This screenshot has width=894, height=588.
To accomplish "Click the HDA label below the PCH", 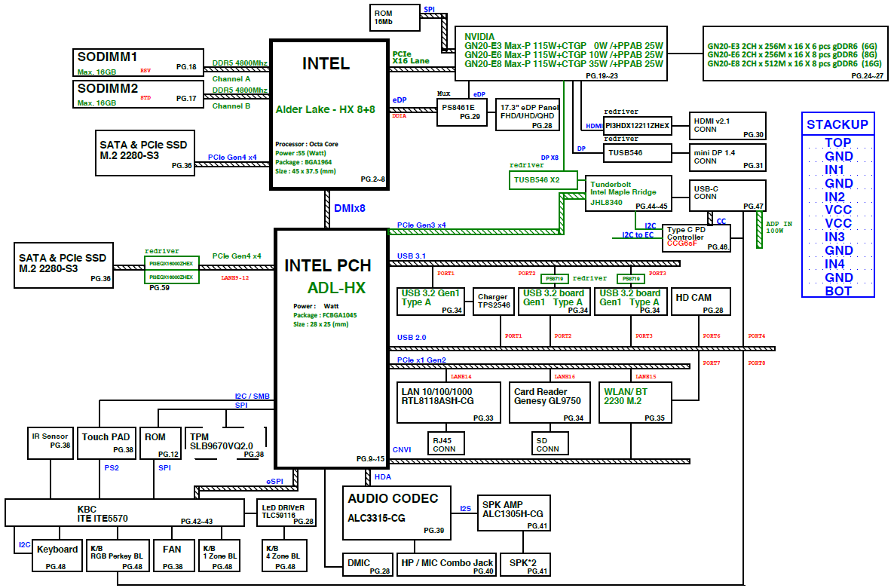I will (x=383, y=476).
